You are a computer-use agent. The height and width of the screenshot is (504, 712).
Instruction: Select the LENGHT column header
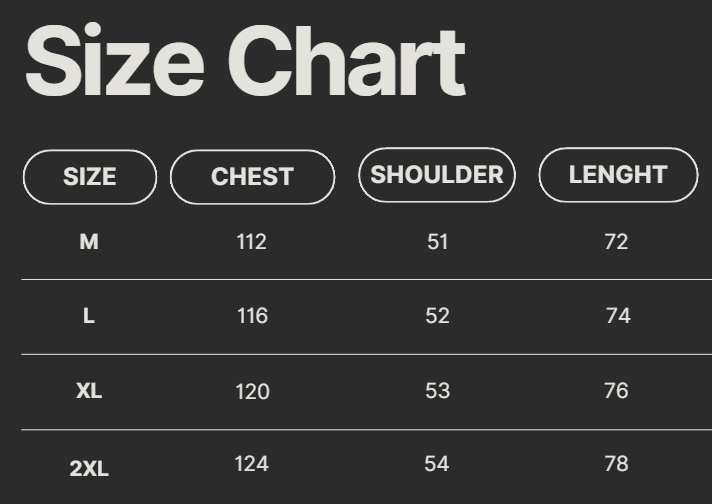pos(618,175)
